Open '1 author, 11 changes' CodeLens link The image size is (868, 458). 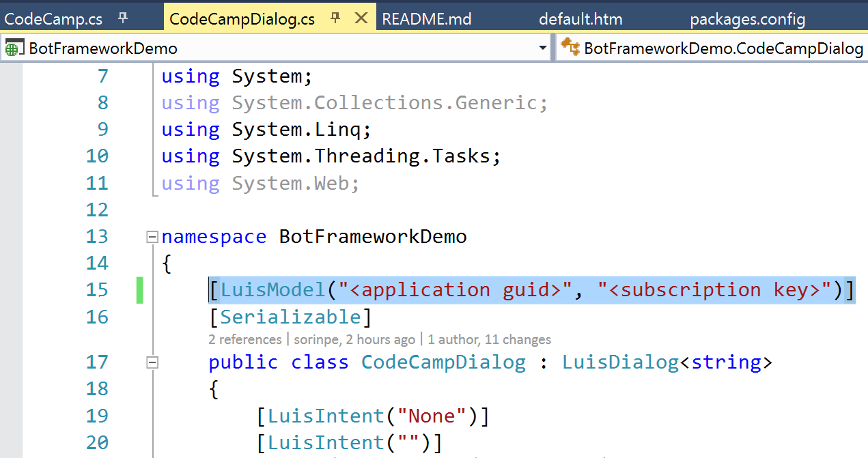(490, 339)
